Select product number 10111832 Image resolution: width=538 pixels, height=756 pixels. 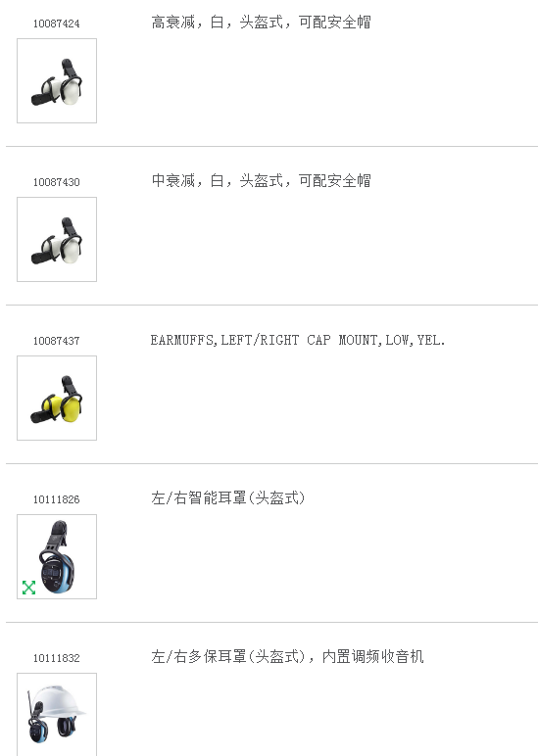pos(57,658)
